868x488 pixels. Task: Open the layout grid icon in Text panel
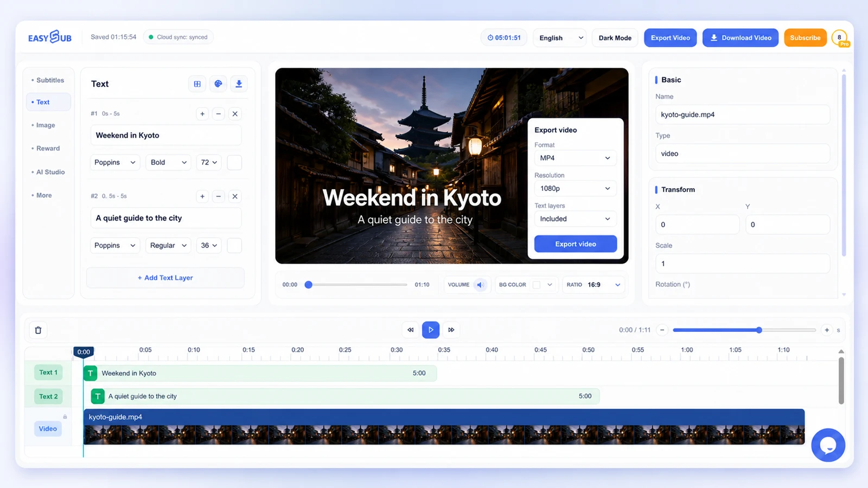pyautogui.click(x=197, y=84)
